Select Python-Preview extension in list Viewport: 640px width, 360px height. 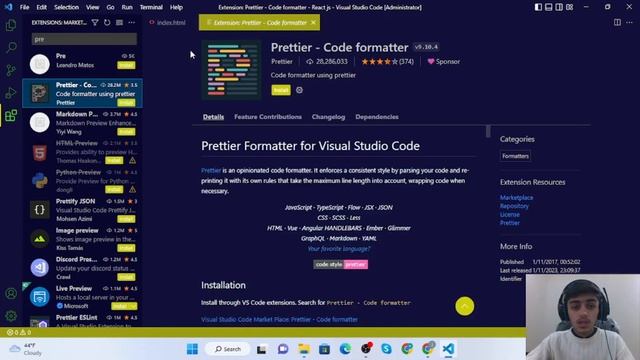[x=82, y=180]
